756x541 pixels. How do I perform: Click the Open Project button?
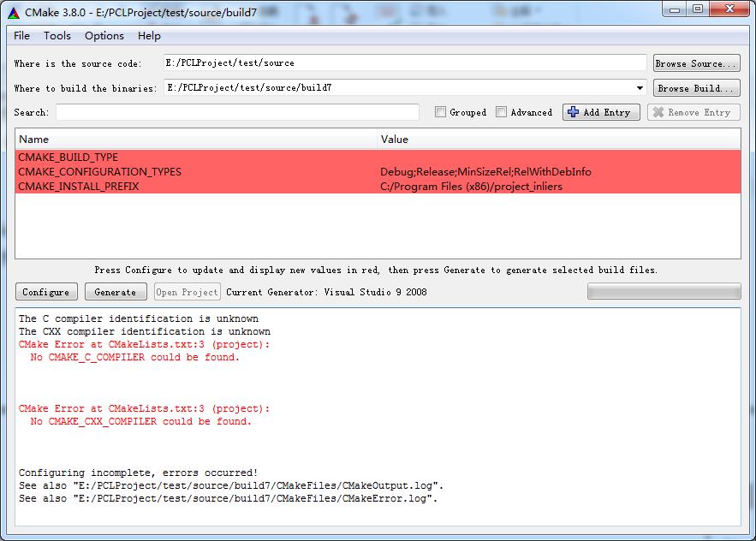click(187, 292)
